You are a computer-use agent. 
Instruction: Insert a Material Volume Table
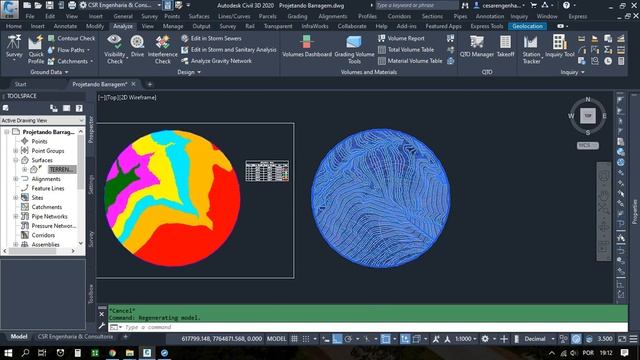[410, 61]
